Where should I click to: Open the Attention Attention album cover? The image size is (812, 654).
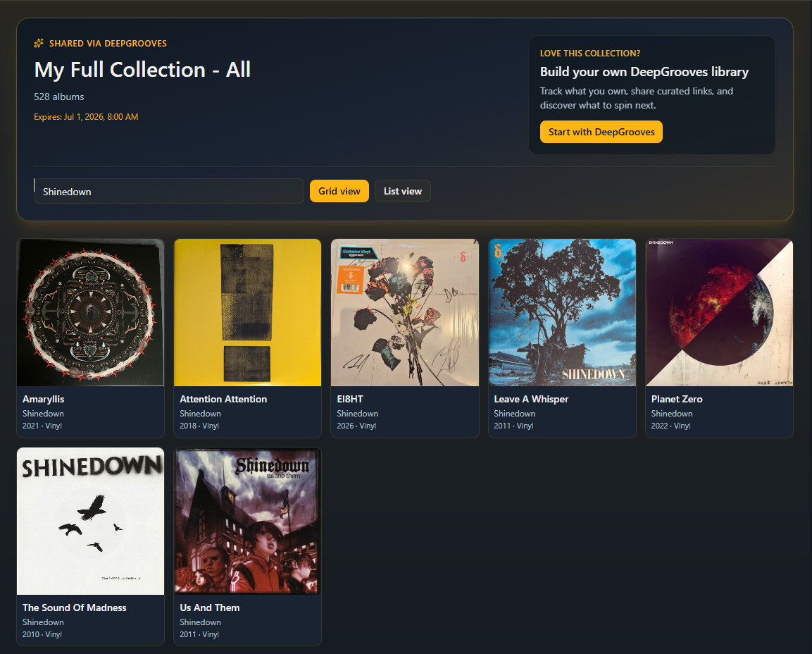point(247,312)
